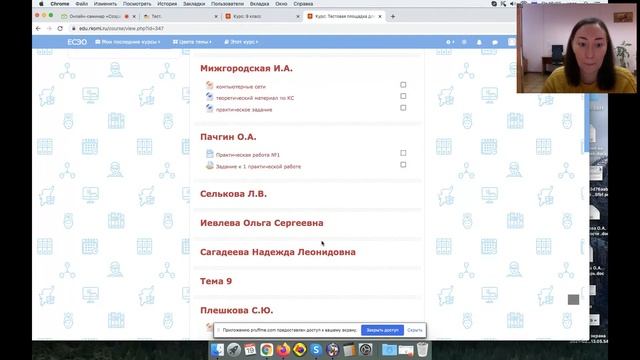Viewport: 640px width, 360px height.
Task: Open 'Задание к 1 практической работе' link
Action: pyautogui.click(x=258, y=167)
